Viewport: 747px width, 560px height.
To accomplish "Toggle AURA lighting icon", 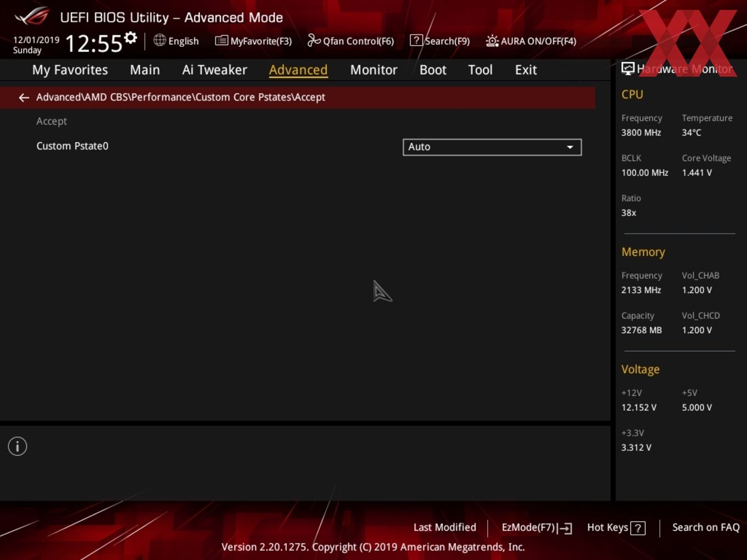I will [492, 41].
